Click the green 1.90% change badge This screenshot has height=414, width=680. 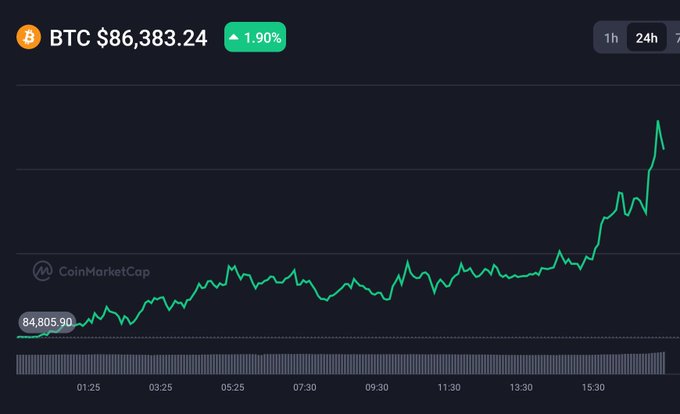coord(255,37)
